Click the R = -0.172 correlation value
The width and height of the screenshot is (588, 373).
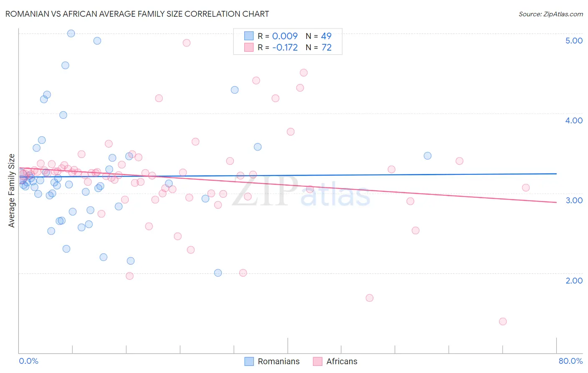coord(278,47)
